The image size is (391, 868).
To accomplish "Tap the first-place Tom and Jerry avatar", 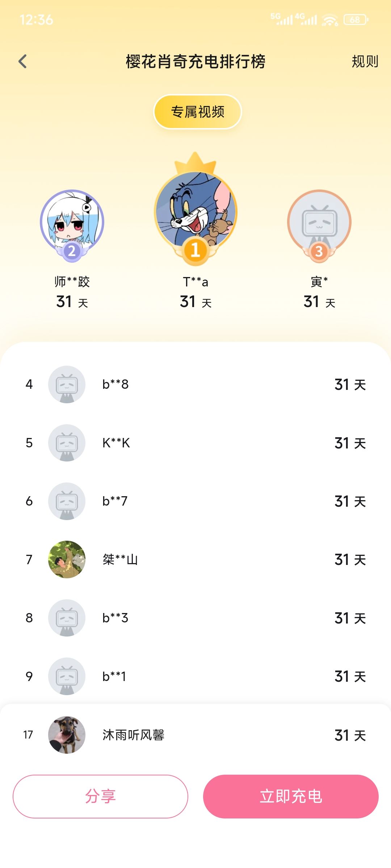I will (x=195, y=212).
